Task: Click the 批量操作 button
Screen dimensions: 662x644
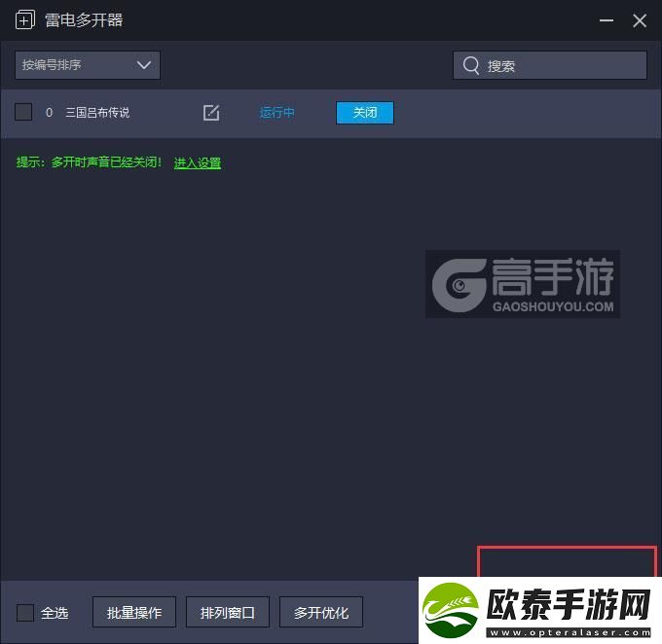Action: click(134, 612)
